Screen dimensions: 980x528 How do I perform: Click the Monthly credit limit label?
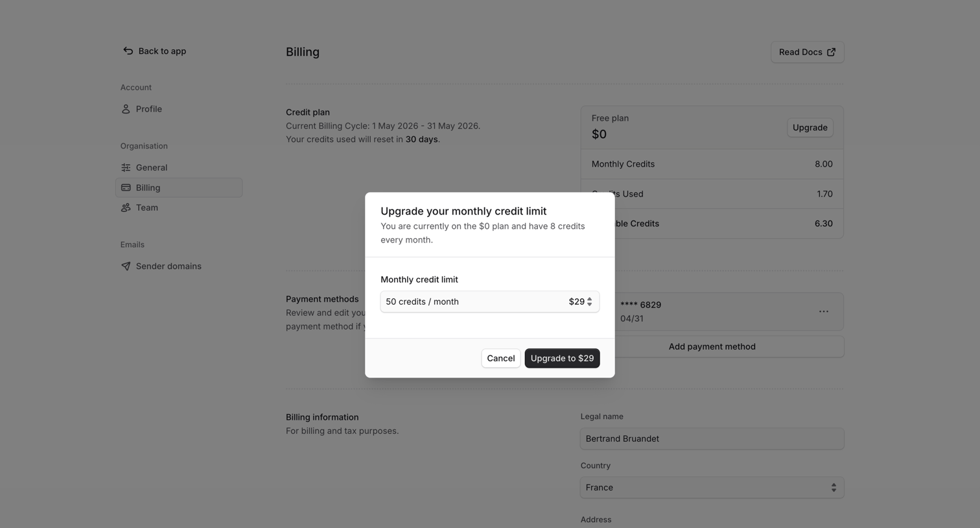419,280
